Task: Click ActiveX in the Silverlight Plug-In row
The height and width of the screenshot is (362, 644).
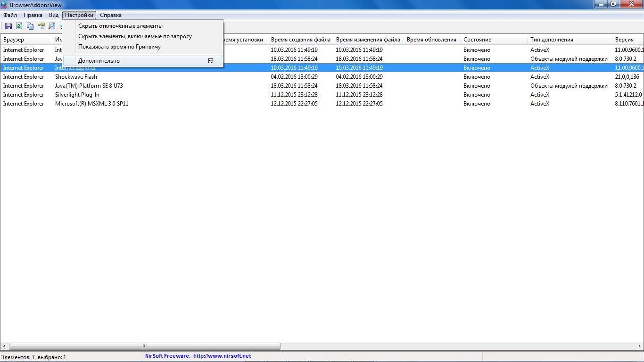Action: [x=540, y=95]
